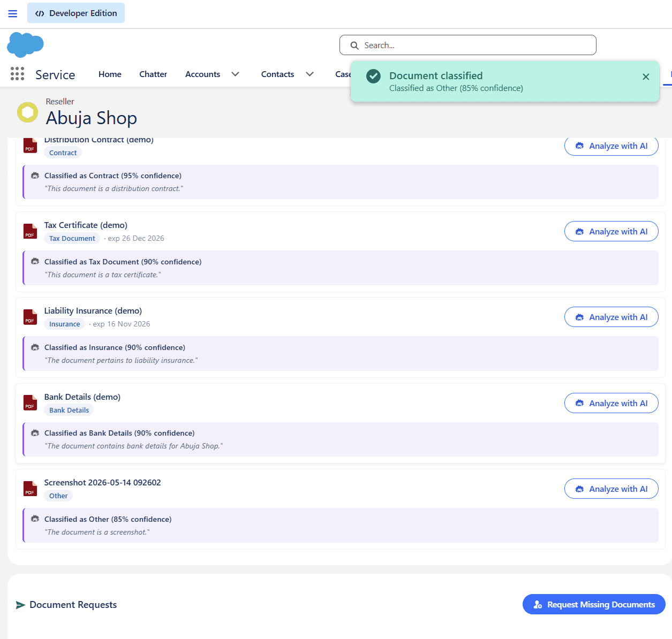Open the partially hidden Cases tab
The image size is (672, 639).
point(343,74)
